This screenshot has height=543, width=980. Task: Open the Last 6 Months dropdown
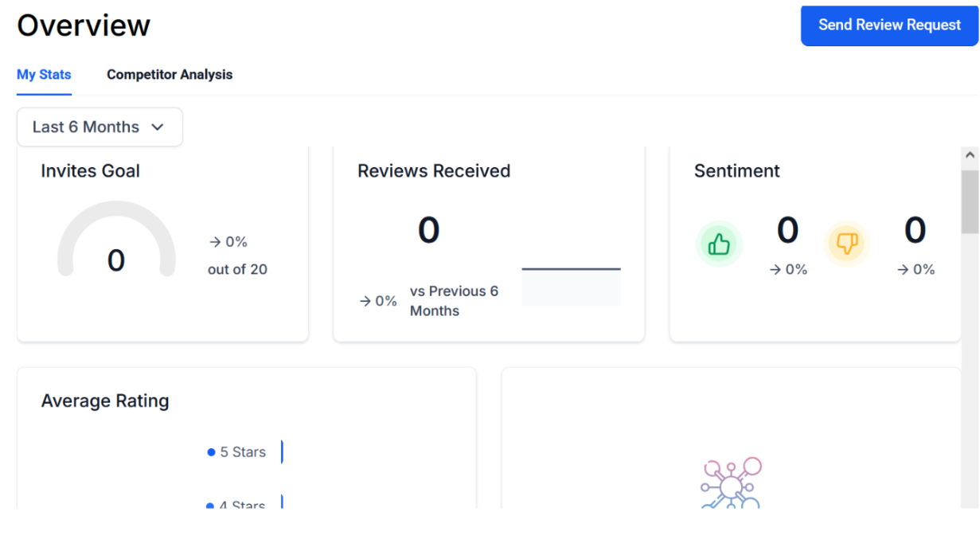(x=100, y=127)
